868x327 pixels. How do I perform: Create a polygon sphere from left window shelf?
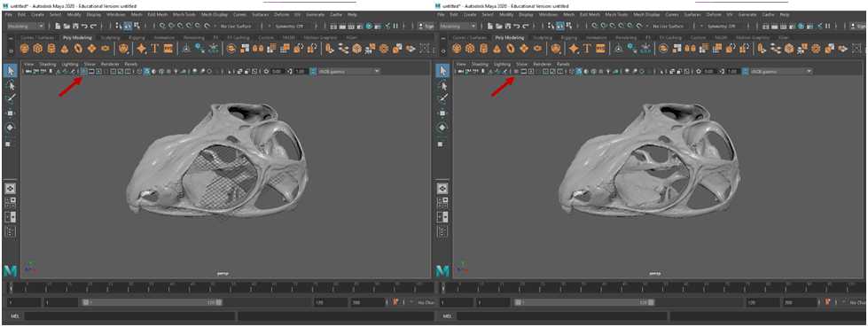pyautogui.click(x=24, y=49)
